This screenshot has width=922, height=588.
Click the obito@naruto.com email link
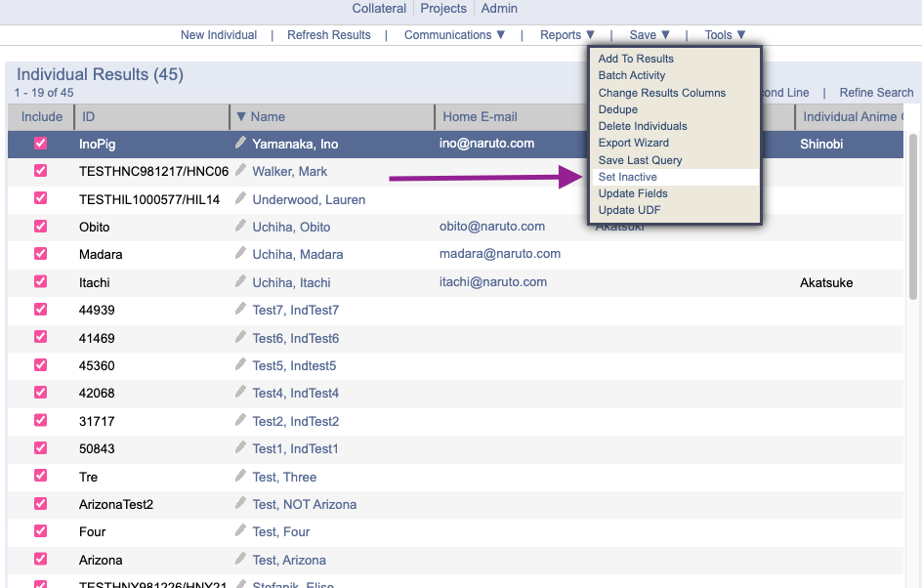click(x=492, y=227)
